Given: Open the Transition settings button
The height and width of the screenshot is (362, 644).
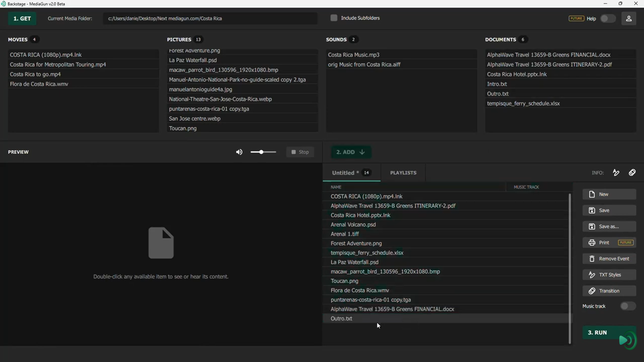Looking at the screenshot, I should pyautogui.click(x=609, y=291).
